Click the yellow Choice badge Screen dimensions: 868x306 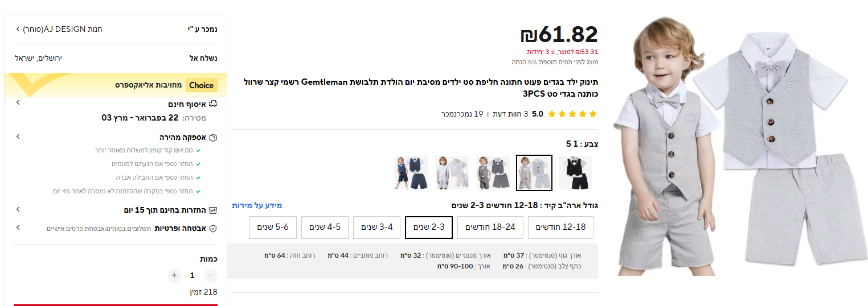click(201, 85)
